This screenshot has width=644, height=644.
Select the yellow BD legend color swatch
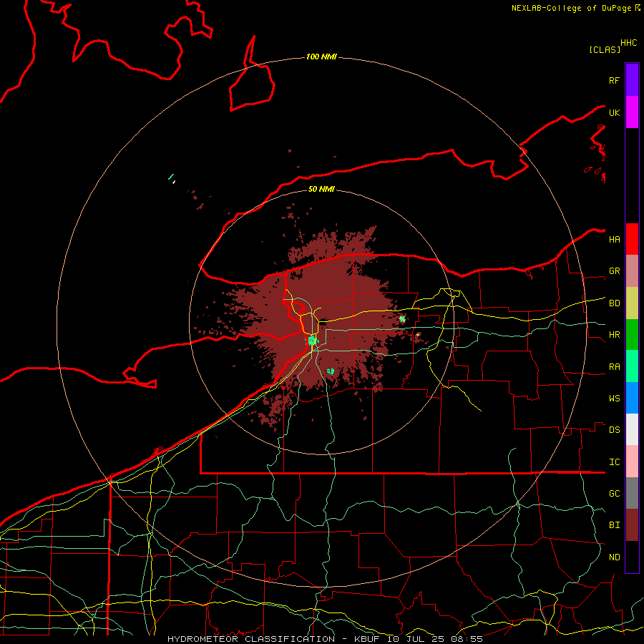(632, 303)
